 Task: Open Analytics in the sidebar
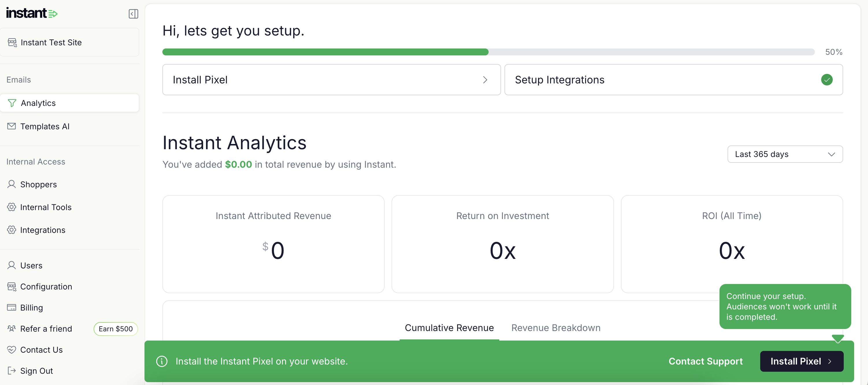pyautogui.click(x=69, y=103)
